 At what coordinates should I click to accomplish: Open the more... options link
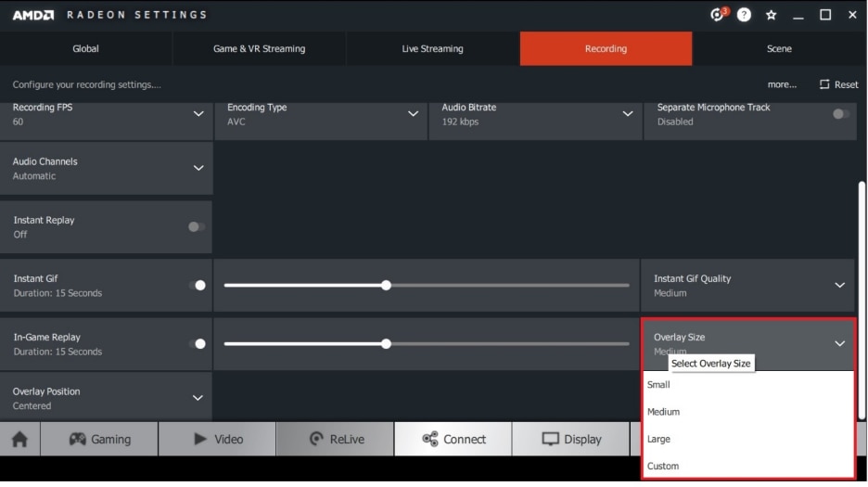pyautogui.click(x=782, y=84)
